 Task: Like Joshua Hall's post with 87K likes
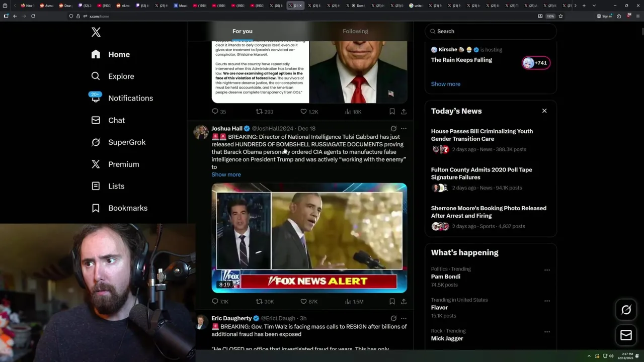point(309,302)
